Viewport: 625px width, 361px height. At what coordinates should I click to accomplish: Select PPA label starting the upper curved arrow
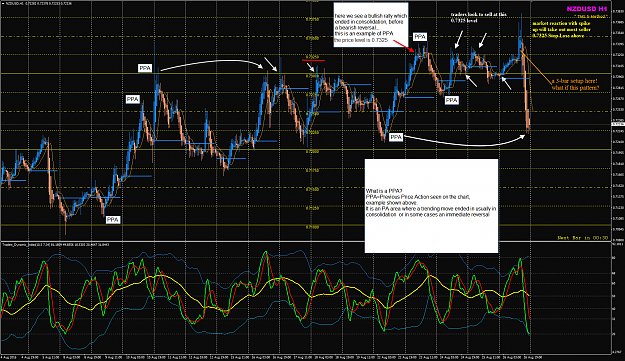click(145, 68)
